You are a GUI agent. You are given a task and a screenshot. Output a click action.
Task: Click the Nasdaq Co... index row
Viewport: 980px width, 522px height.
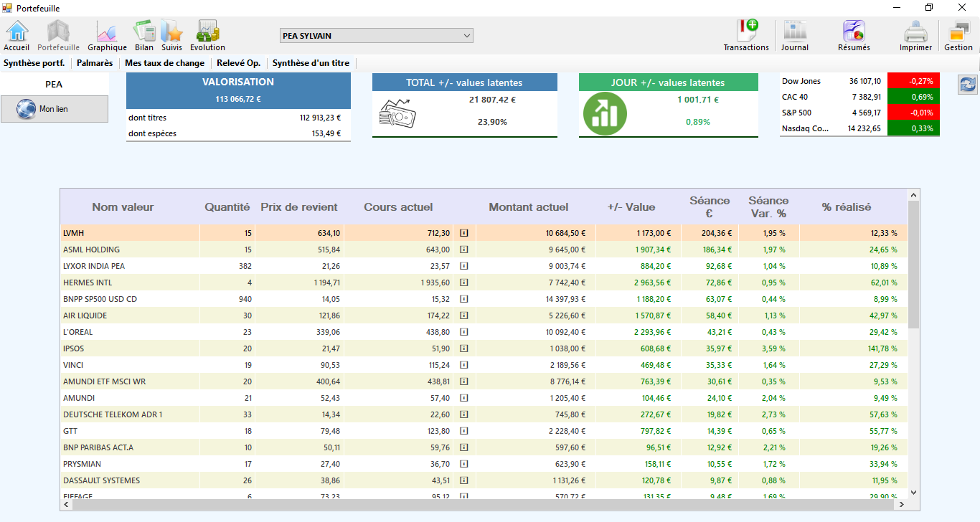point(859,128)
